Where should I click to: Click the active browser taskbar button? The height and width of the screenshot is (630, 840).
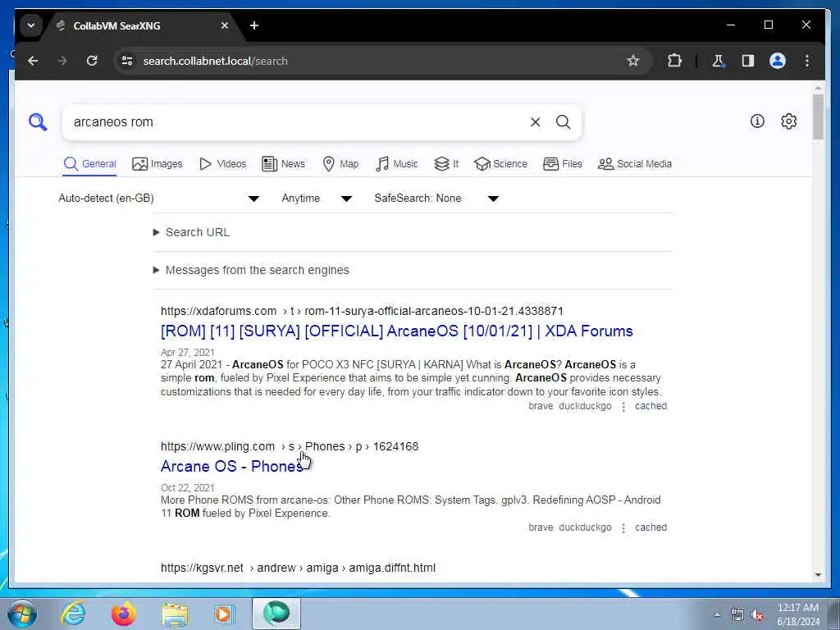(x=276, y=614)
